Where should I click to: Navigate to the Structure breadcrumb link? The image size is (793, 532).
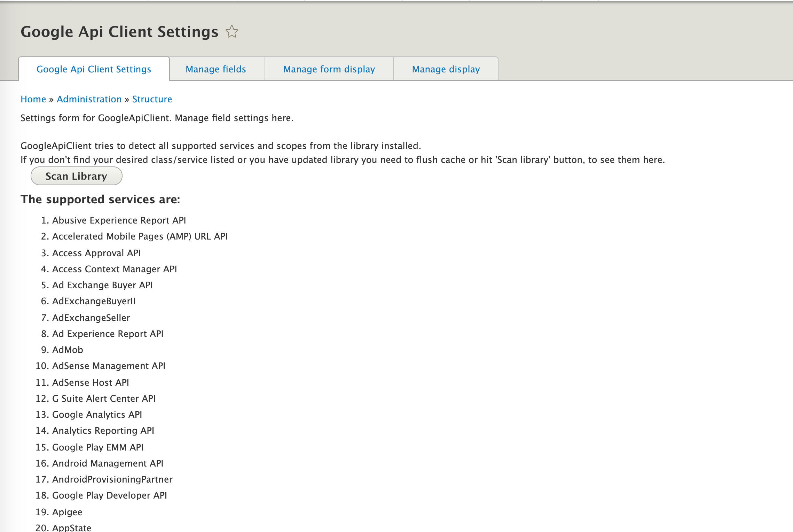point(152,99)
